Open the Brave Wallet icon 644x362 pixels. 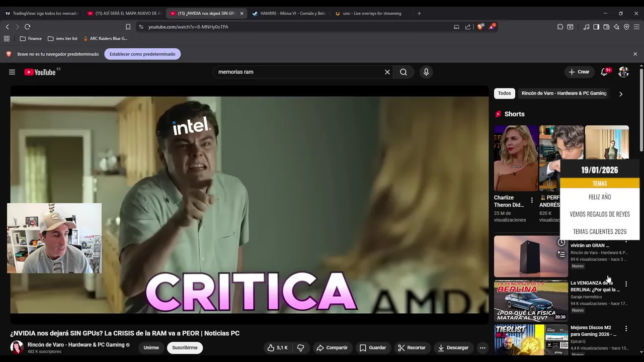point(606,27)
